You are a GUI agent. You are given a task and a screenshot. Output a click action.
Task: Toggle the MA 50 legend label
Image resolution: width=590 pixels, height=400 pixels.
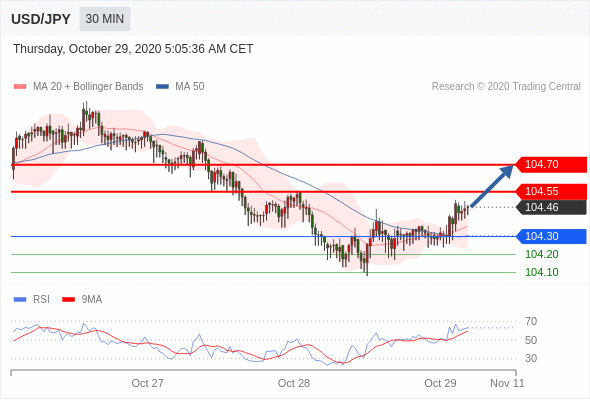(x=190, y=87)
